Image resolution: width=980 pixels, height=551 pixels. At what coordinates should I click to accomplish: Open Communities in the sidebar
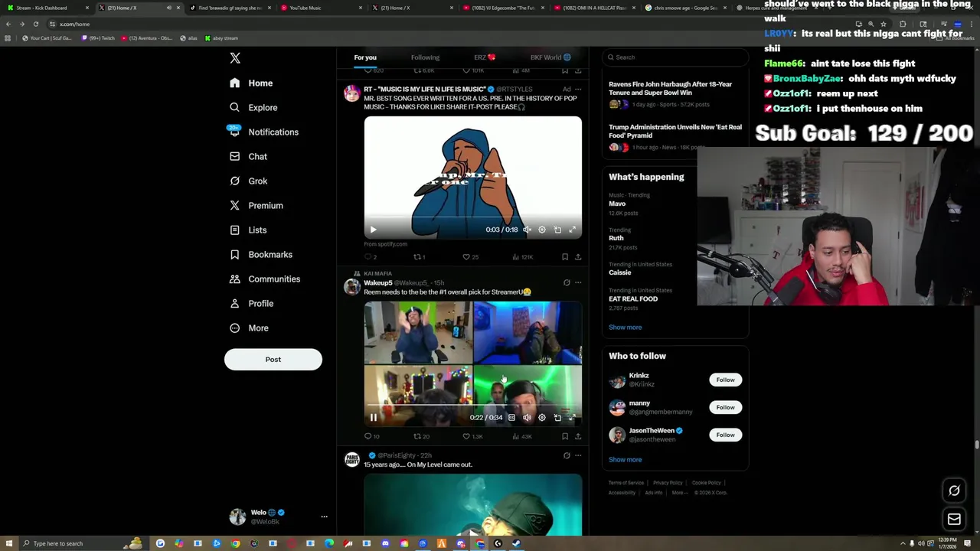point(265,279)
